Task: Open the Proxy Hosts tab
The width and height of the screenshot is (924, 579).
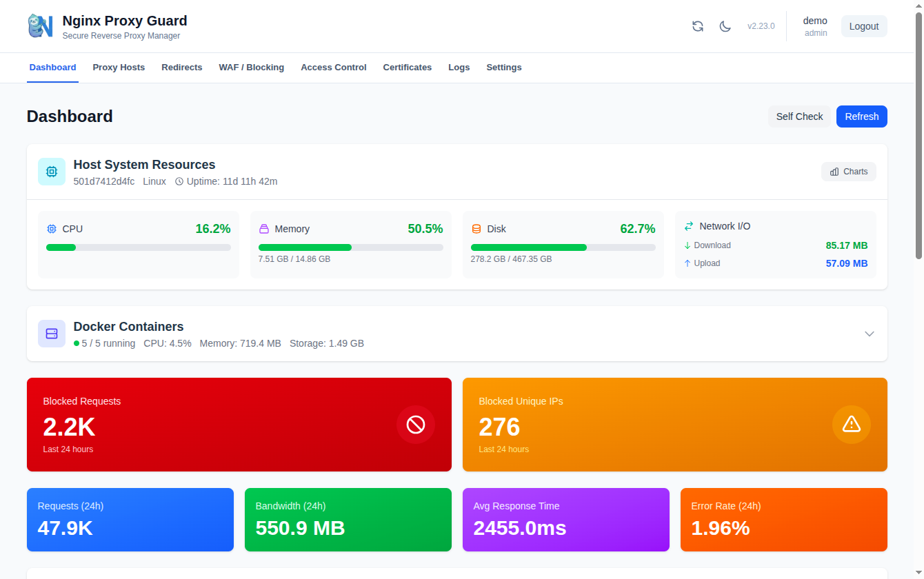Action: (119, 68)
